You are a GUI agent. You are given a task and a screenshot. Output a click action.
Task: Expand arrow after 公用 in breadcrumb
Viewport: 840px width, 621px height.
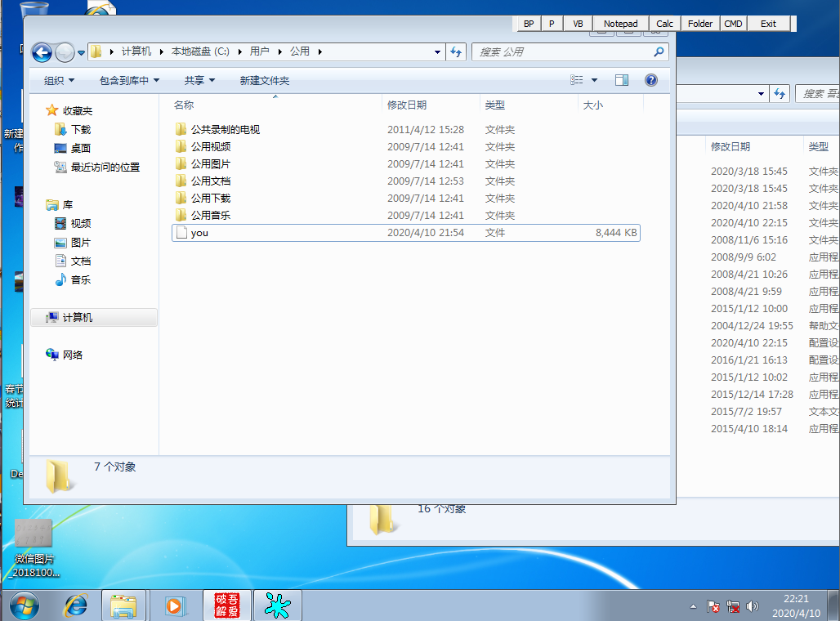point(319,52)
